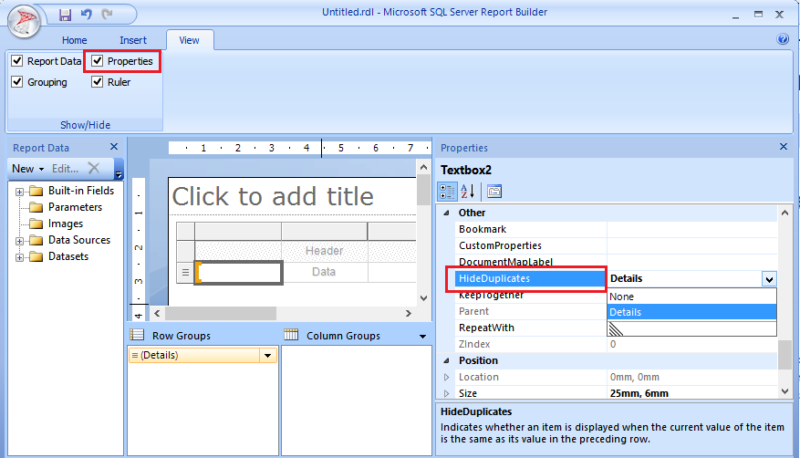Open the HideDuplicates dropdown arrow
This screenshot has height=458, width=800.
pyautogui.click(x=768, y=279)
